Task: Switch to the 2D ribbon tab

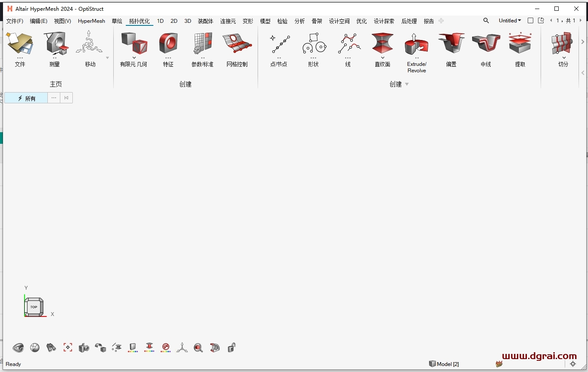Action: coord(174,21)
